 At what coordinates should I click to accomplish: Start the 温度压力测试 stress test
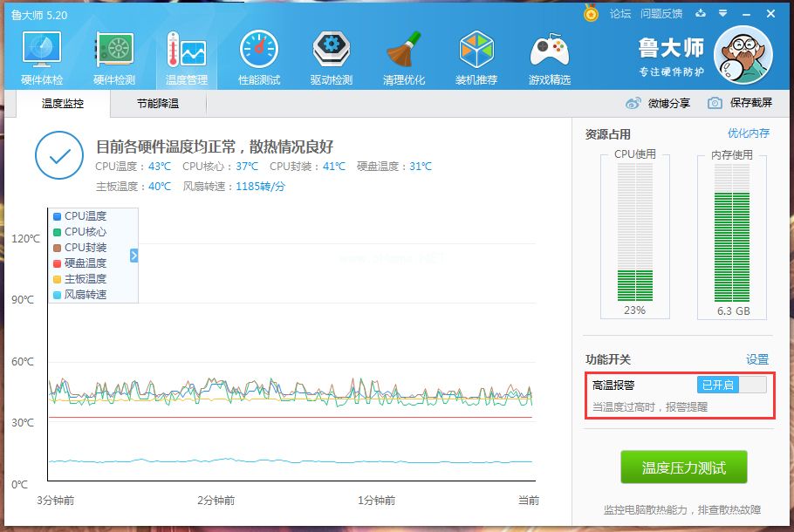(x=684, y=467)
